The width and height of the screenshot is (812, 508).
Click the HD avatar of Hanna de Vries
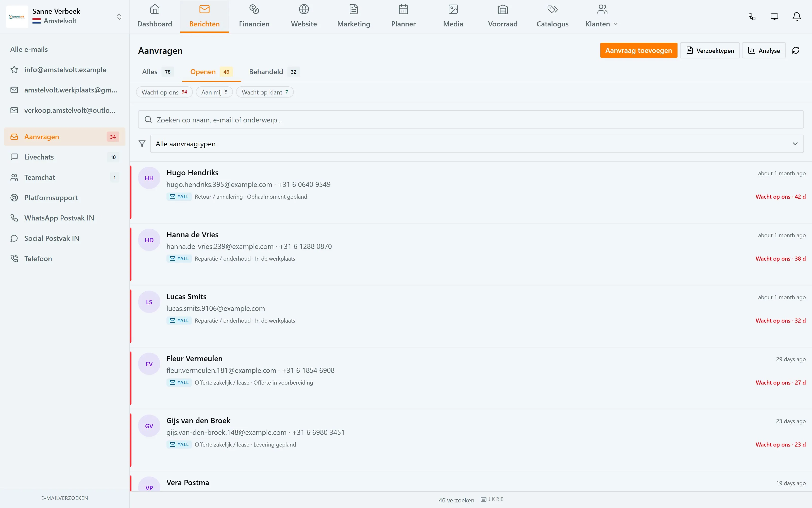[149, 240]
